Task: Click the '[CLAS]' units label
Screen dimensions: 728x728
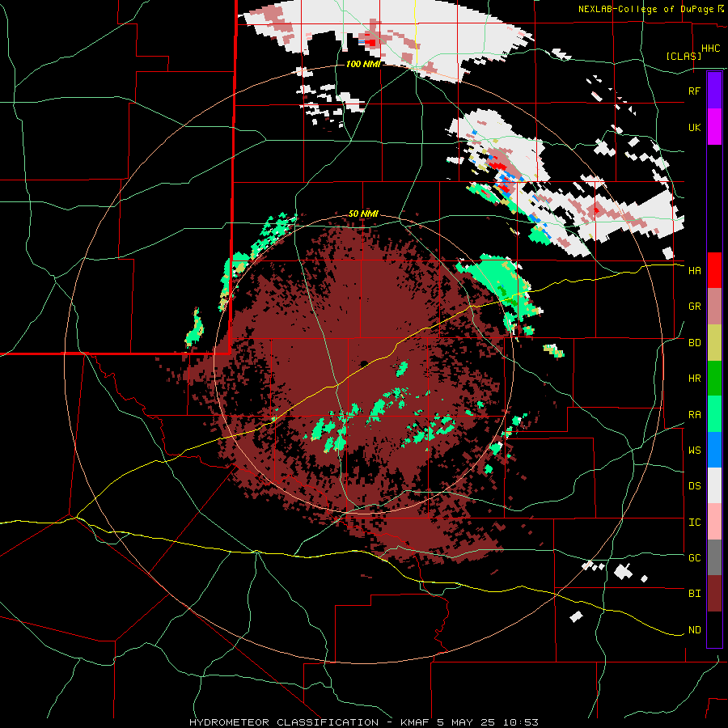Action: click(x=684, y=56)
